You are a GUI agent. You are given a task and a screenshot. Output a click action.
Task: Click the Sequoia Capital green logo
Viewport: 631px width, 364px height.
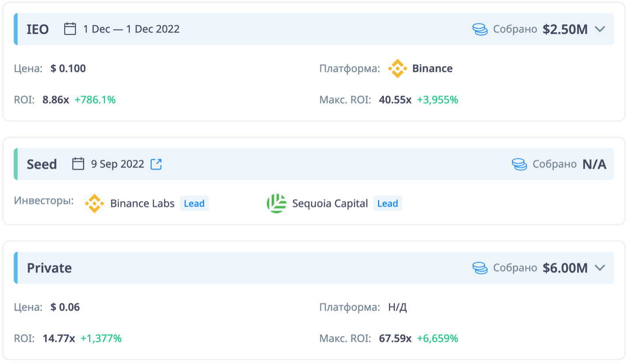[277, 203]
